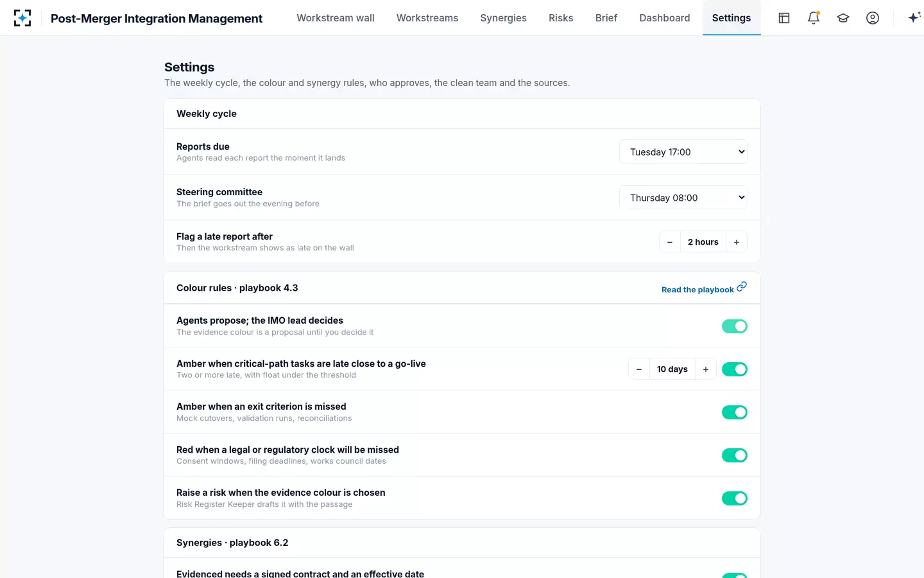Viewport: 924px width, 578px height.
Task: Decrease late report flag hours
Action: click(x=670, y=242)
